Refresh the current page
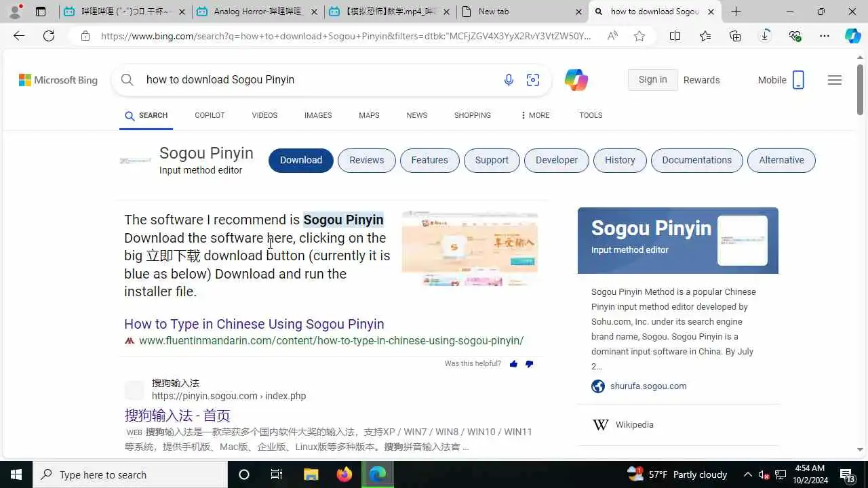The image size is (868, 488). pos(49,36)
